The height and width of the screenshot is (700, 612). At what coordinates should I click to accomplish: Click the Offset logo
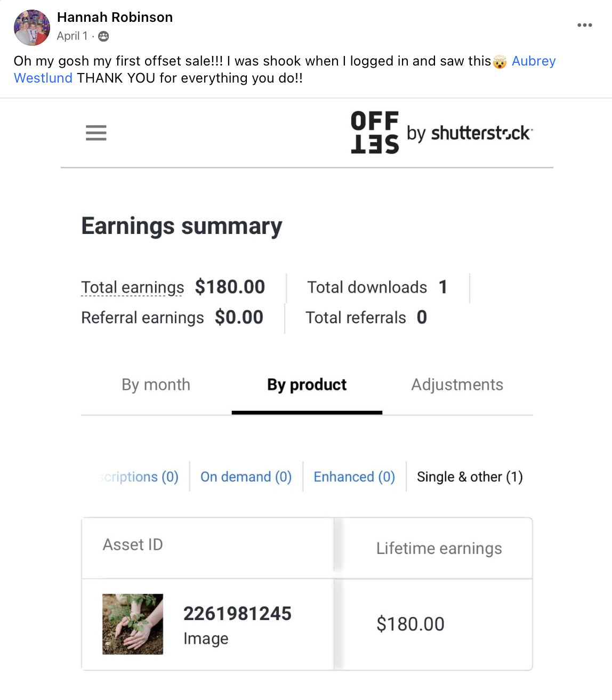click(375, 132)
